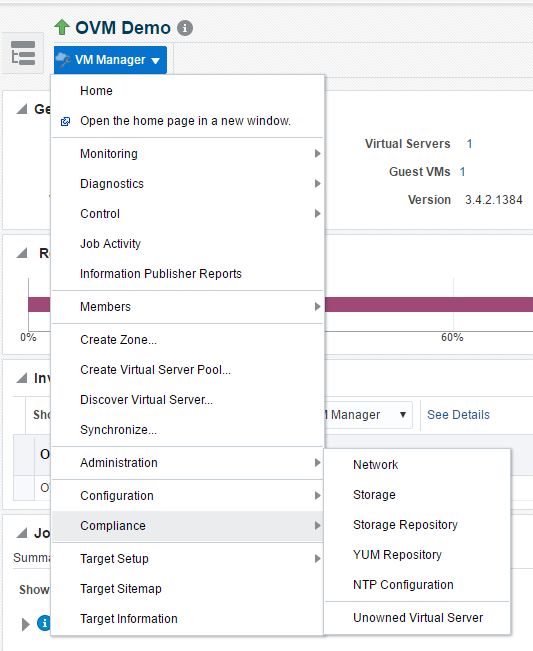Click the See Details link
Image resolution: width=533 pixels, height=651 pixels.
click(458, 415)
